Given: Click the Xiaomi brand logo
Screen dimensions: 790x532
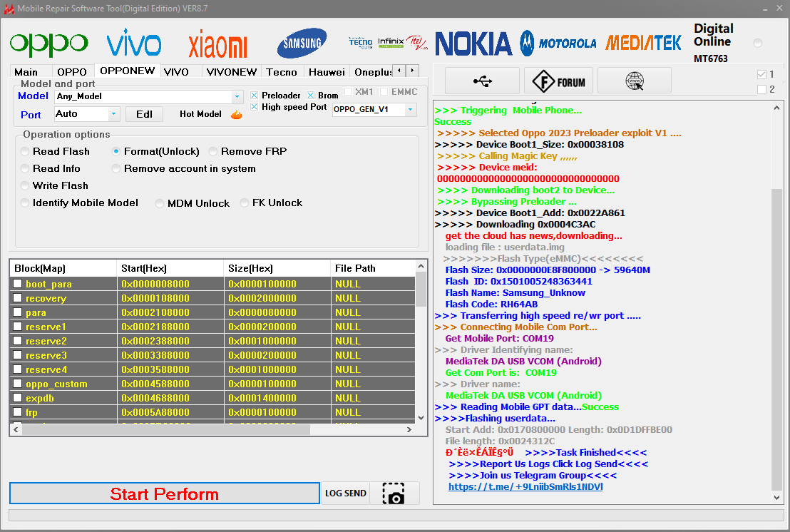Looking at the screenshot, I should tap(217, 44).
